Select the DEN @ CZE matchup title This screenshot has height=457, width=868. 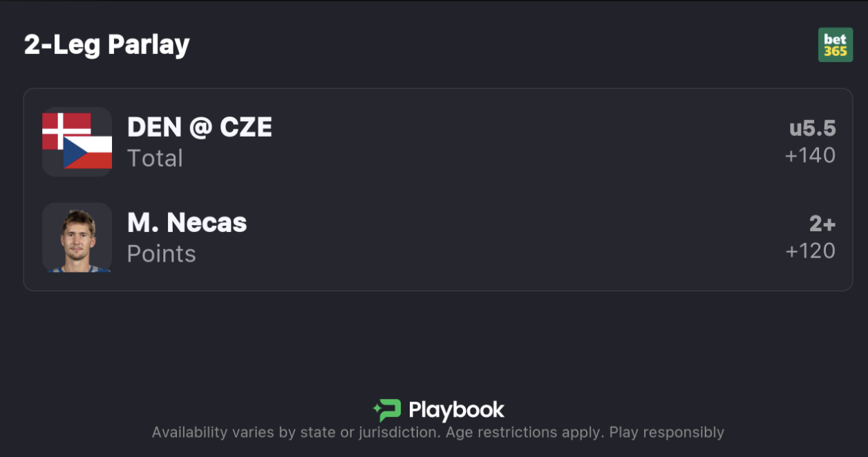click(x=200, y=127)
